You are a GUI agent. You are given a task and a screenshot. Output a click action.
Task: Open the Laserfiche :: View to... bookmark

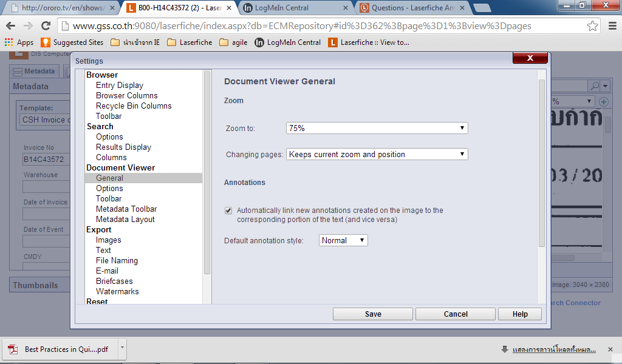click(x=369, y=42)
